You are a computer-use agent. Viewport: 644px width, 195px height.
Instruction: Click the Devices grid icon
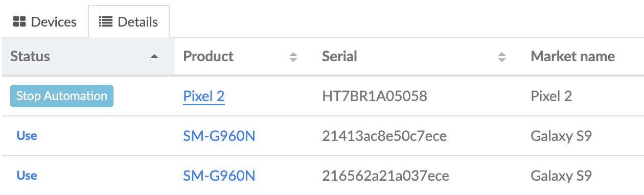coord(19,22)
